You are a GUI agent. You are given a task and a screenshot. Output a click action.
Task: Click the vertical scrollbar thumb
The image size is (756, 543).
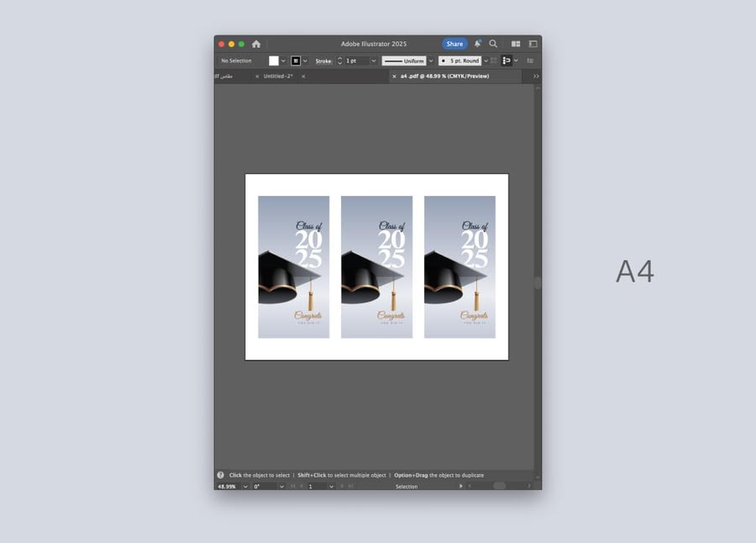[x=538, y=282]
